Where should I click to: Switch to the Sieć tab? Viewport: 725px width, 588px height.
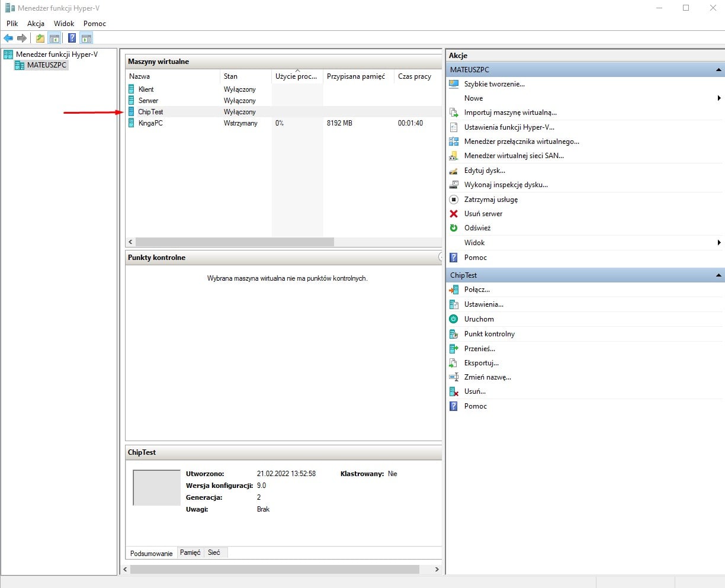[214, 552]
